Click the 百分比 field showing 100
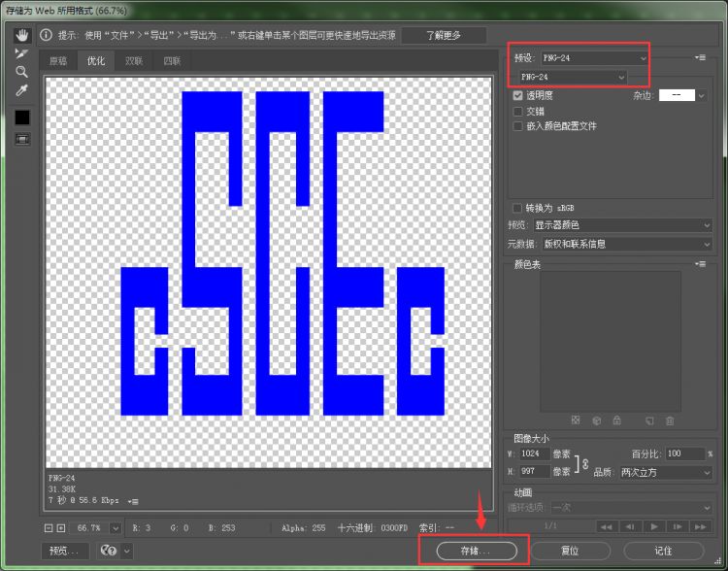The width and height of the screenshot is (728, 571). [685, 453]
